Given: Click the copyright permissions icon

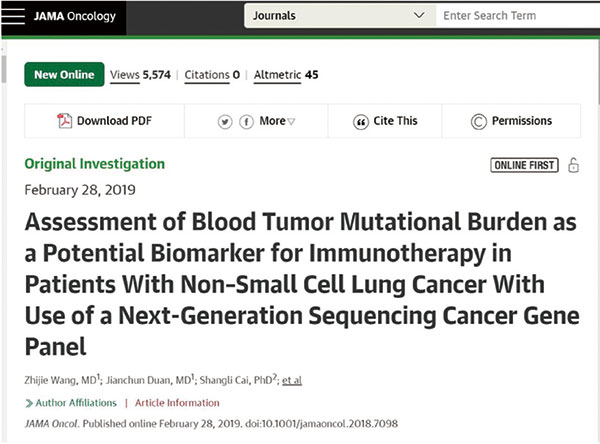Looking at the screenshot, I should click(x=478, y=122).
